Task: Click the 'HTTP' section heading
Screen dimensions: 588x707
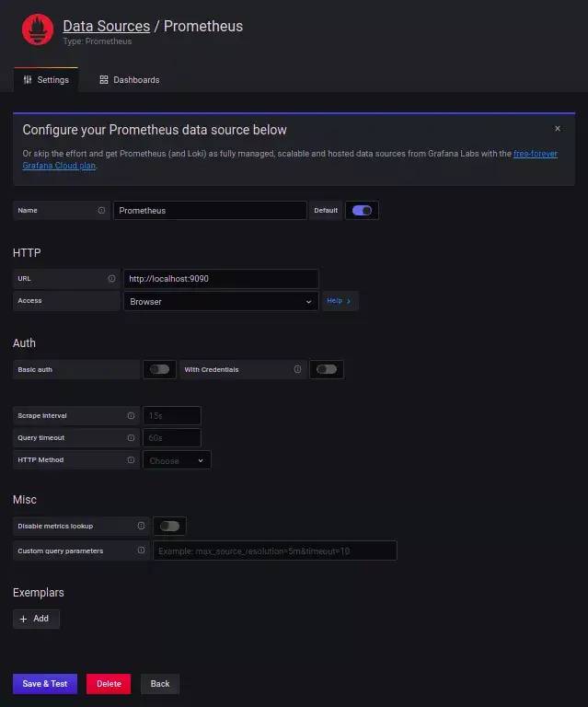Action: 27,253
